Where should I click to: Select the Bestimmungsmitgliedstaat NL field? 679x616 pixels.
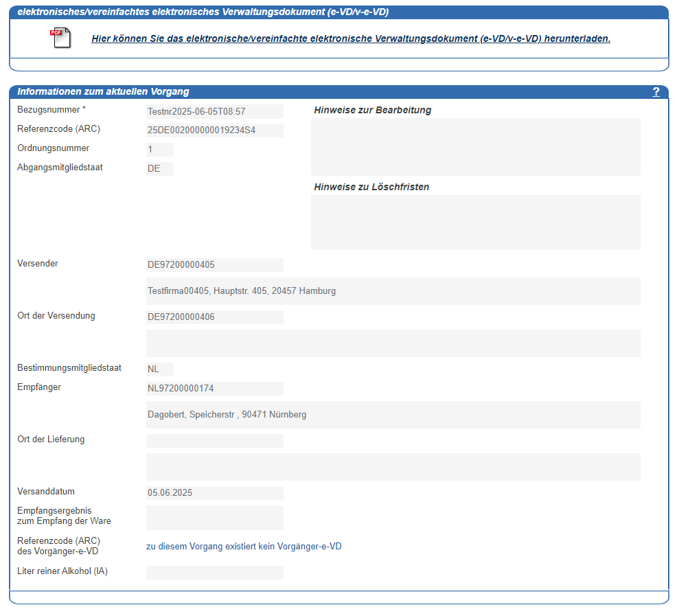point(159,369)
